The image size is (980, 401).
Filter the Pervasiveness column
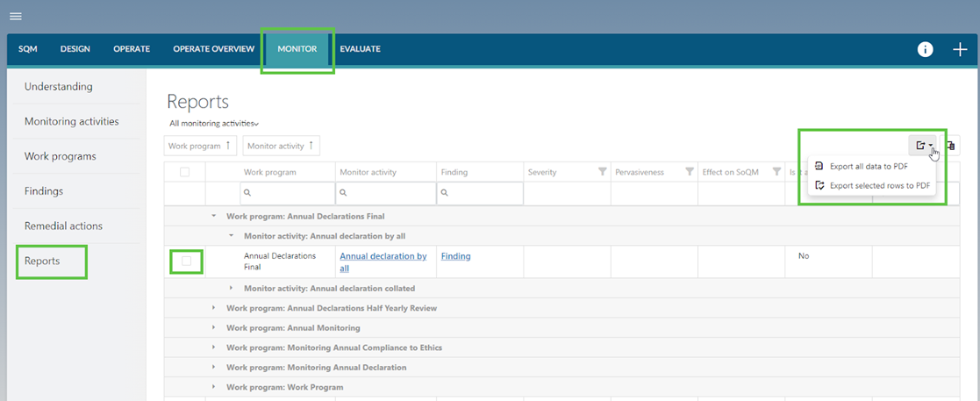690,171
